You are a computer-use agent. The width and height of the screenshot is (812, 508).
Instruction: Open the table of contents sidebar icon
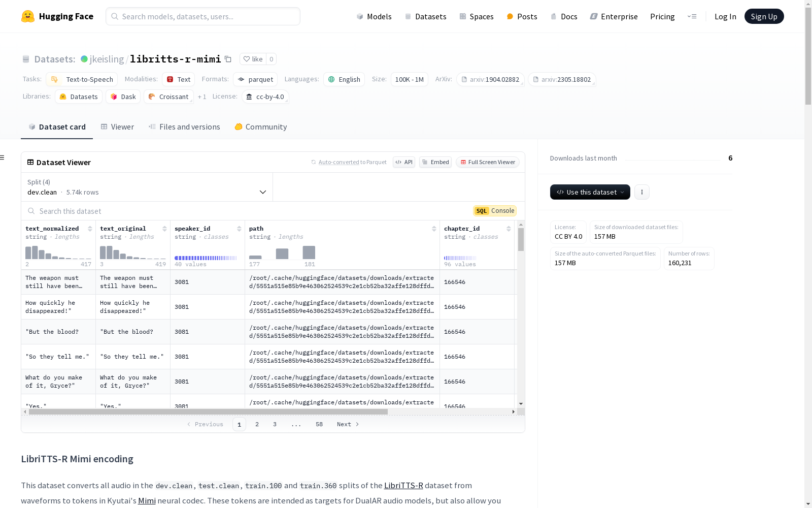point(3,157)
